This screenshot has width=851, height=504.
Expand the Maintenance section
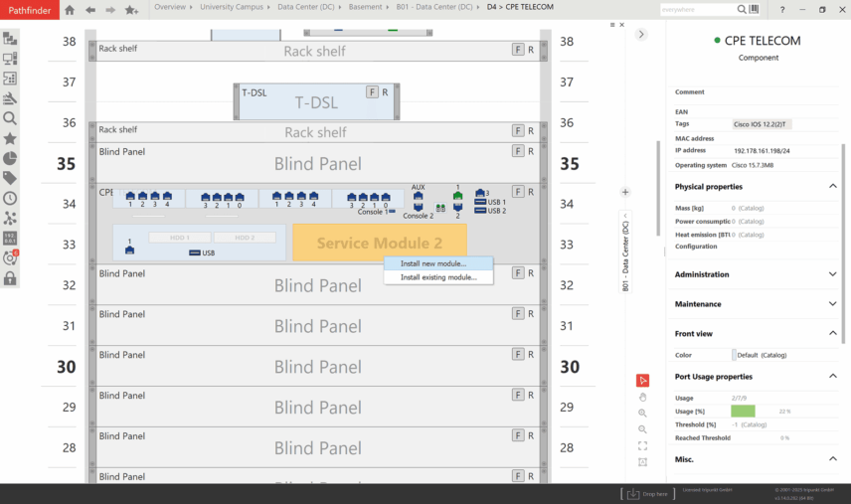pos(832,304)
